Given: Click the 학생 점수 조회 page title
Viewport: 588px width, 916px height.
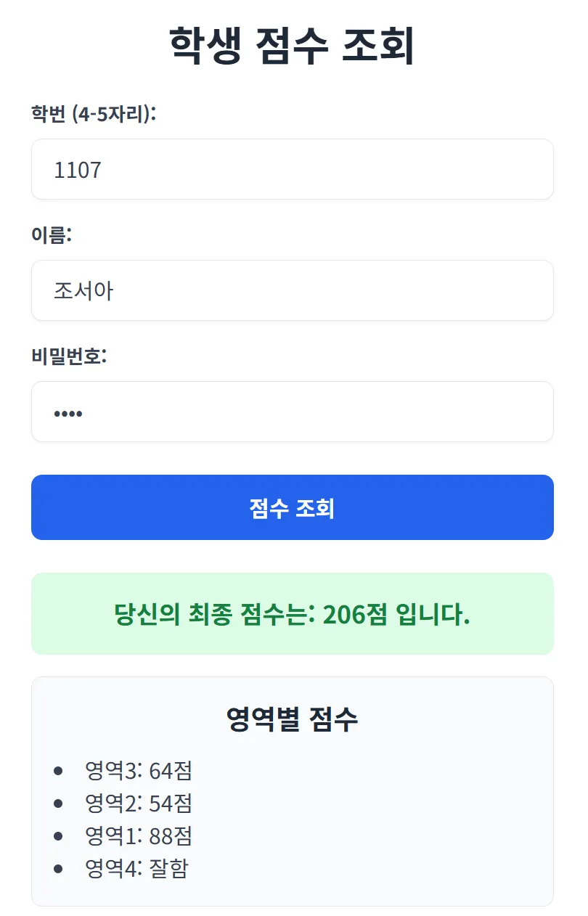Looking at the screenshot, I should pyautogui.click(x=292, y=46).
